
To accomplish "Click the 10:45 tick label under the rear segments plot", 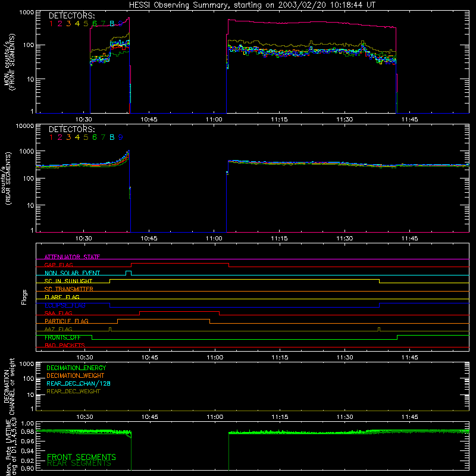I will [x=149, y=239].
